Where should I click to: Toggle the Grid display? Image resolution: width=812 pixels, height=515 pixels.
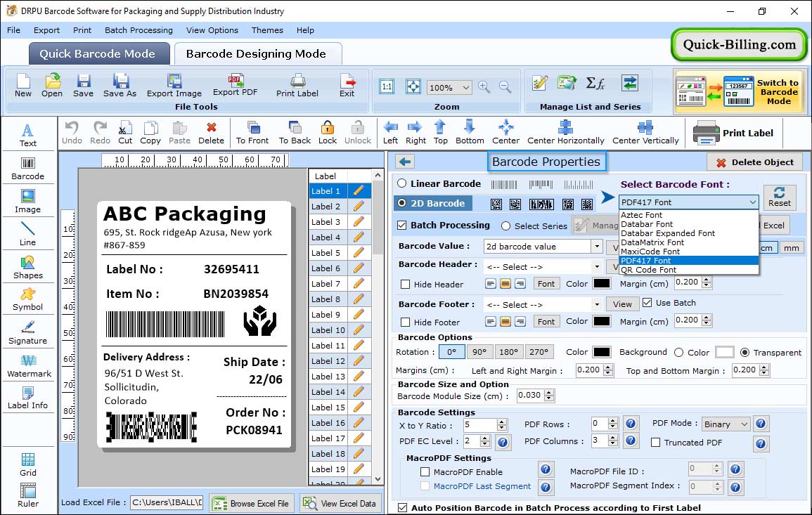pyautogui.click(x=28, y=464)
